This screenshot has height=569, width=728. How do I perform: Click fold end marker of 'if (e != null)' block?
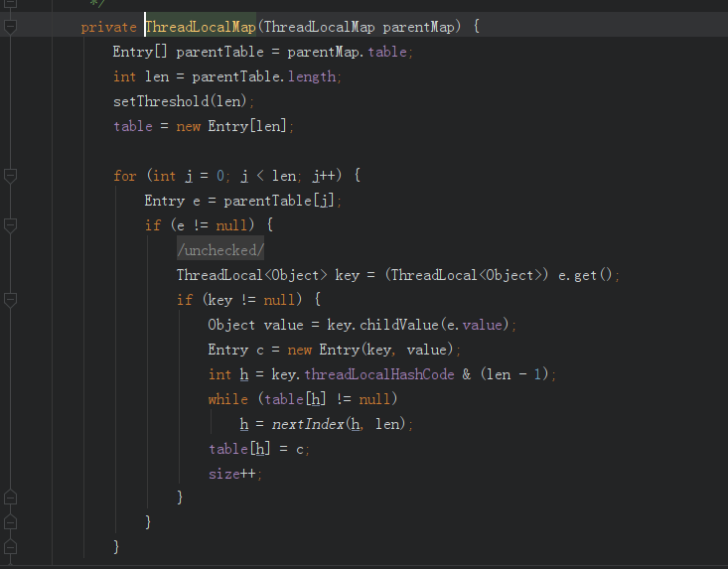pos(10,522)
